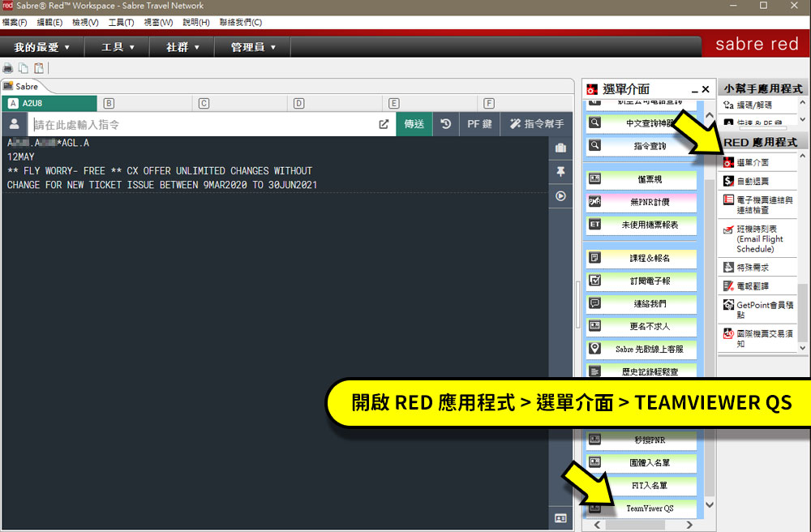
Task: Switch to work area B tab
Action: [x=145, y=104]
